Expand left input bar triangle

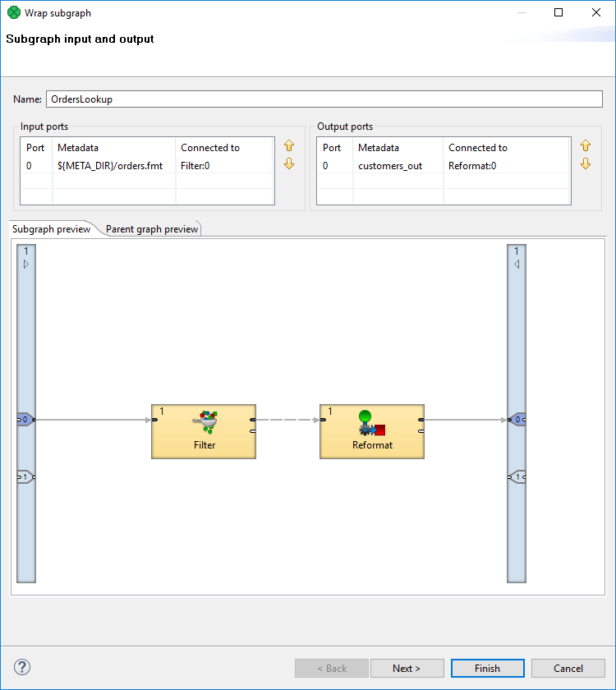click(x=25, y=264)
